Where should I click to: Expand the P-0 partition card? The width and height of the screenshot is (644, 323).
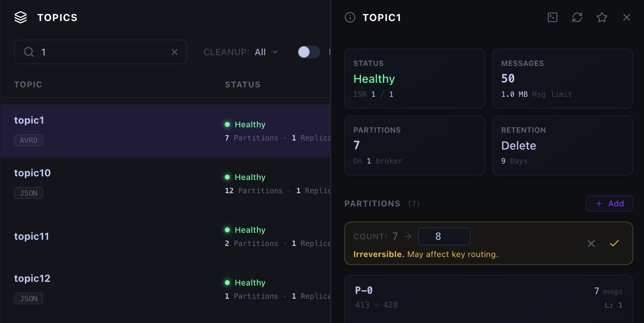click(489, 297)
